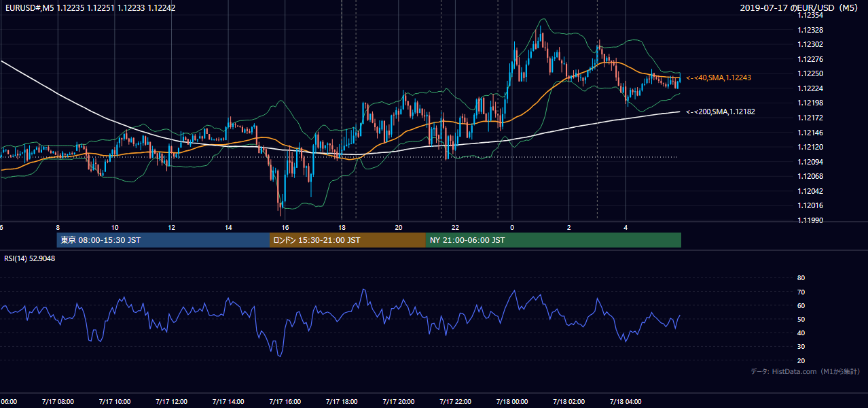Image resolution: width=868 pixels, height=408 pixels.
Task: Click price axis value 1.12328
Action: (x=811, y=31)
